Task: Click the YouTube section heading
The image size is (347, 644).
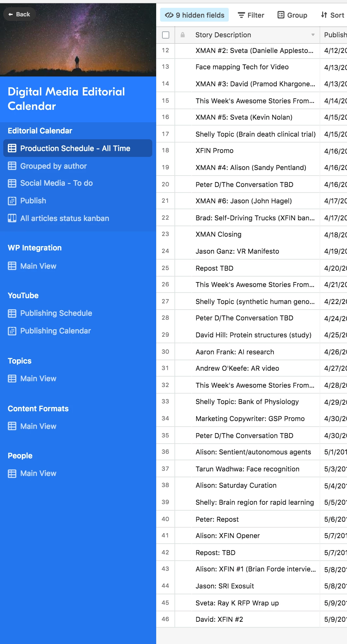Action: coord(23,296)
